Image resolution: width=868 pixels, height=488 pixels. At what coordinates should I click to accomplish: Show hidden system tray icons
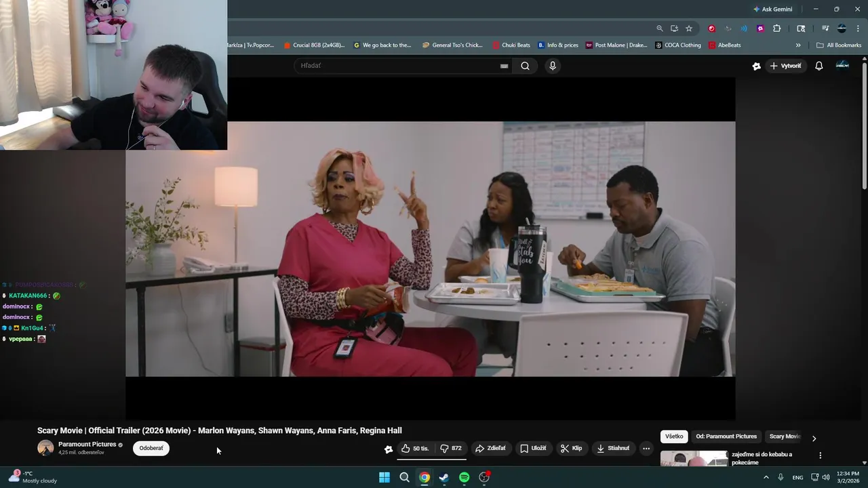tap(766, 477)
